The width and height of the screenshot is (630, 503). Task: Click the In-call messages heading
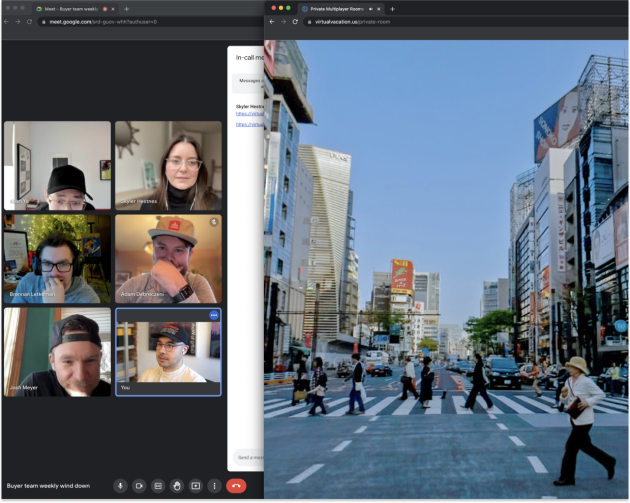pos(250,57)
